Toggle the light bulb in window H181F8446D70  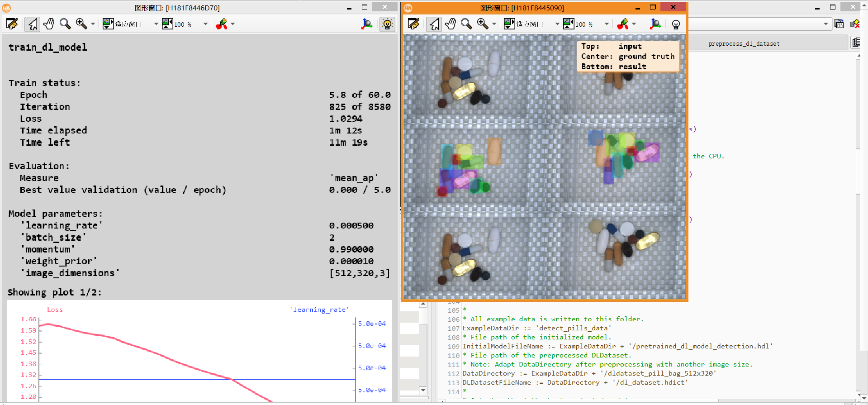[x=387, y=24]
